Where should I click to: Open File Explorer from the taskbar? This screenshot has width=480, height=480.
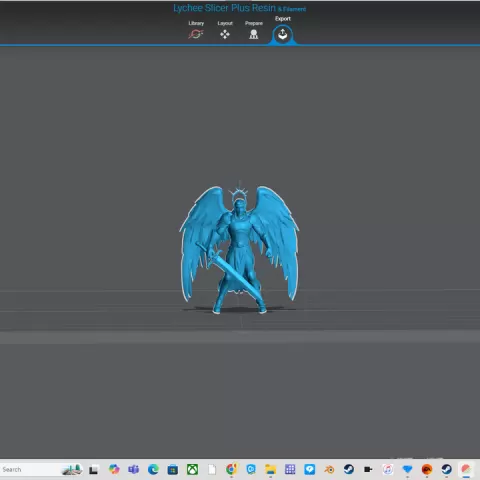pyautogui.click(x=270, y=469)
